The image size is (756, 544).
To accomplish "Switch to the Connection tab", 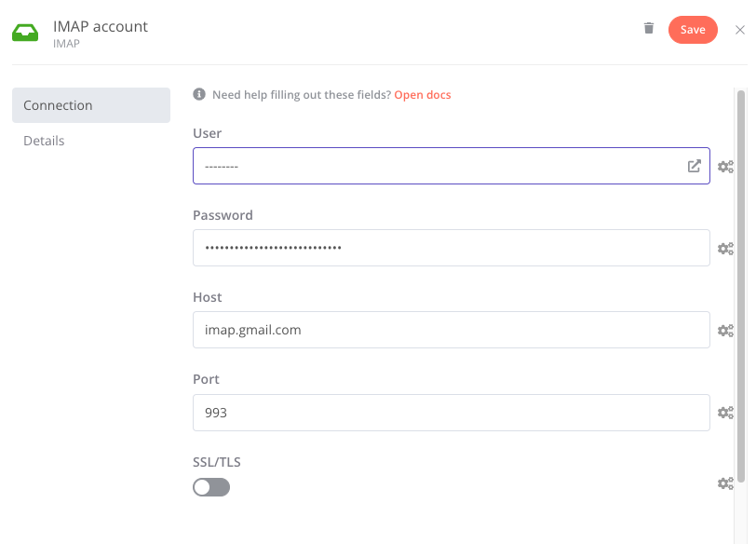I will click(x=91, y=105).
